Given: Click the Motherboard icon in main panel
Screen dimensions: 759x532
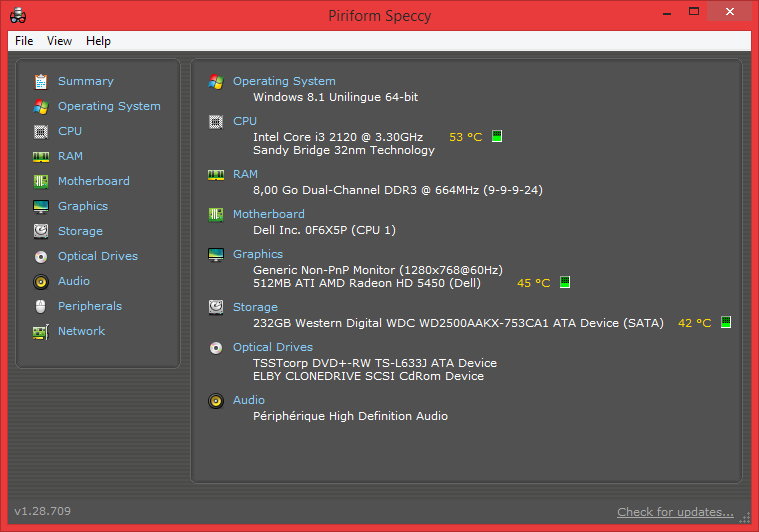Looking at the screenshot, I should [216, 214].
